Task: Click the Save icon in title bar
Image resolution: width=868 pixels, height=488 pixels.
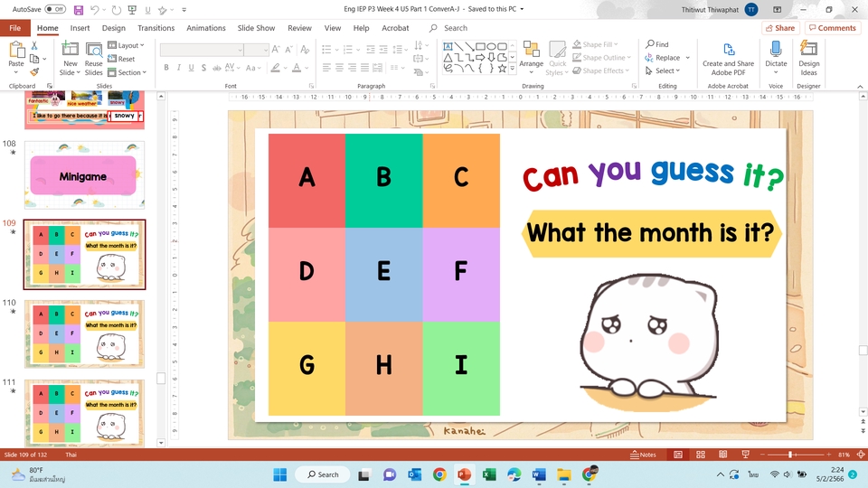Action: 78,9
